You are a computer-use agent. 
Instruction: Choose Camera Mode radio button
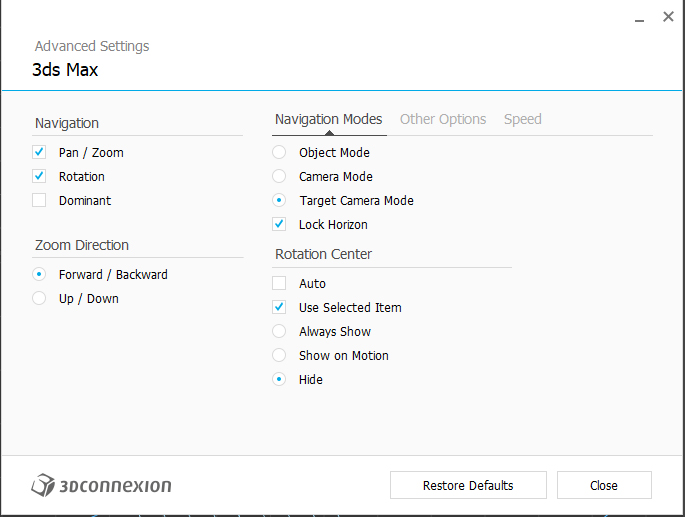[x=279, y=176]
